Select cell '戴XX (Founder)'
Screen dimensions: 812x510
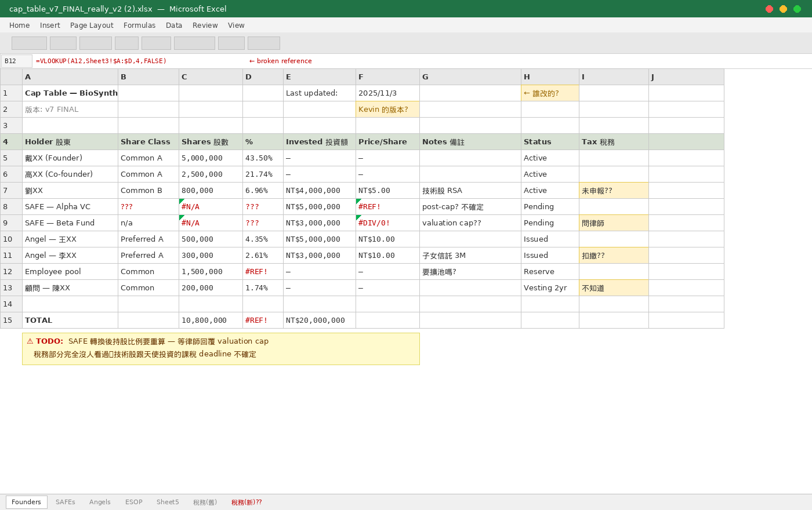click(70, 158)
